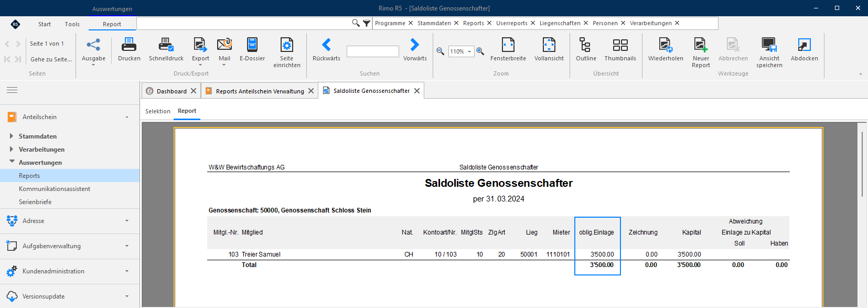
Task: Undock window with Abdocken
Action: (x=805, y=50)
